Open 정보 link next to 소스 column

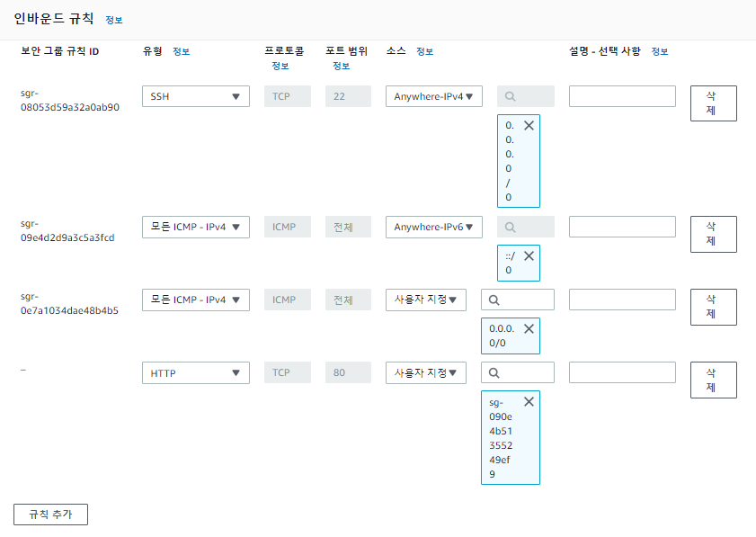425,51
